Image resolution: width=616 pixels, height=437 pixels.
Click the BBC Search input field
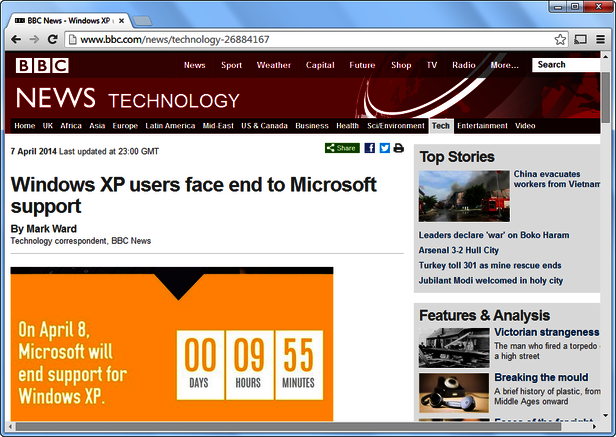click(565, 65)
